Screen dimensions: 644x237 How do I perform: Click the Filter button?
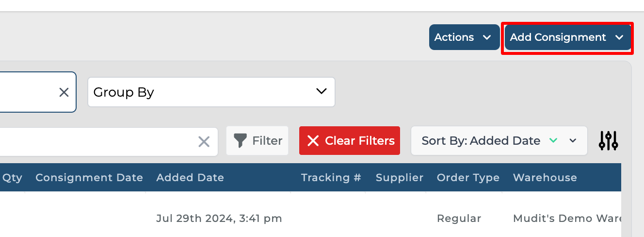click(258, 141)
